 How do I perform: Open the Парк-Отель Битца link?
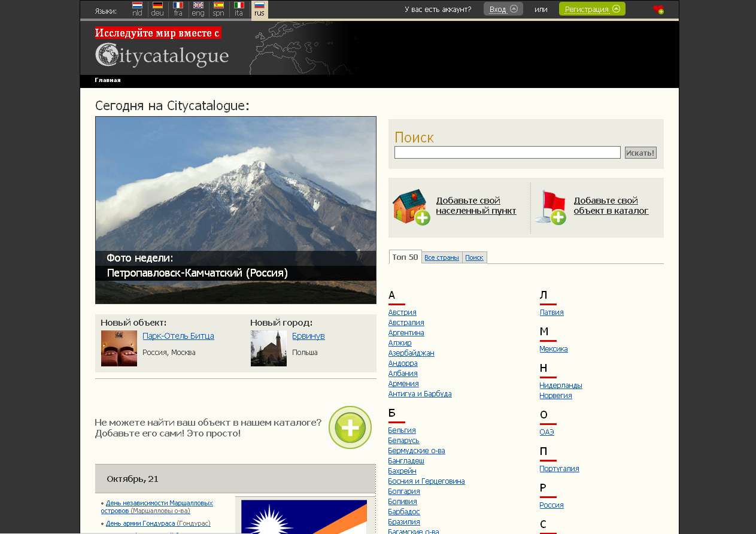[178, 336]
